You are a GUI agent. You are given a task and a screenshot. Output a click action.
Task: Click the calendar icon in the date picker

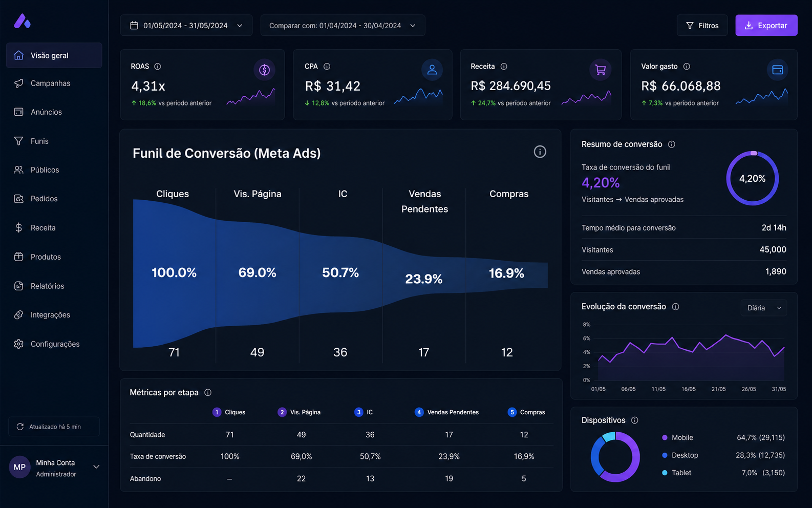(x=134, y=25)
